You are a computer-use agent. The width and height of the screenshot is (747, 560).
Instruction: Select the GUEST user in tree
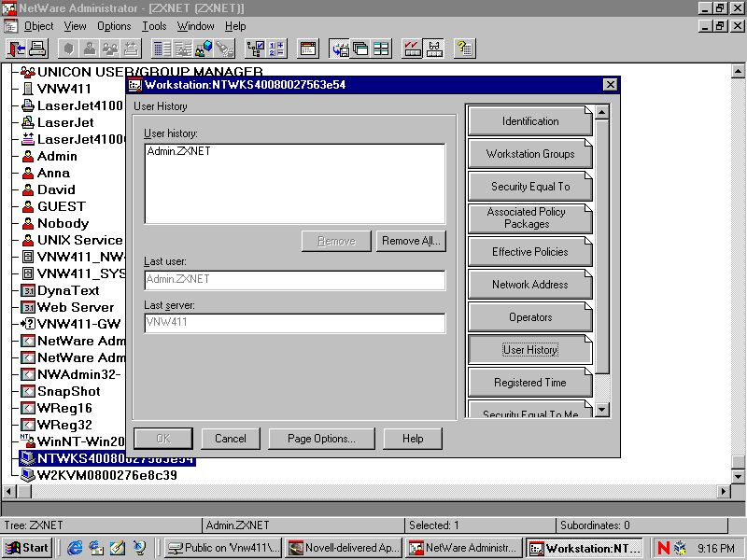pyautogui.click(x=62, y=206)
